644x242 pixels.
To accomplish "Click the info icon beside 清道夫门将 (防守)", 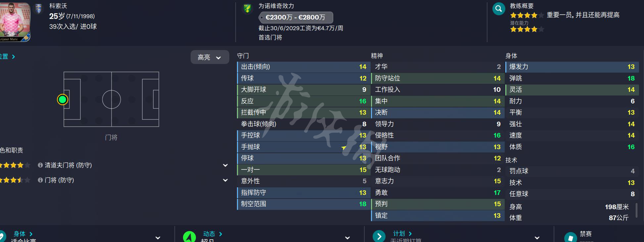I will (40, 165).
